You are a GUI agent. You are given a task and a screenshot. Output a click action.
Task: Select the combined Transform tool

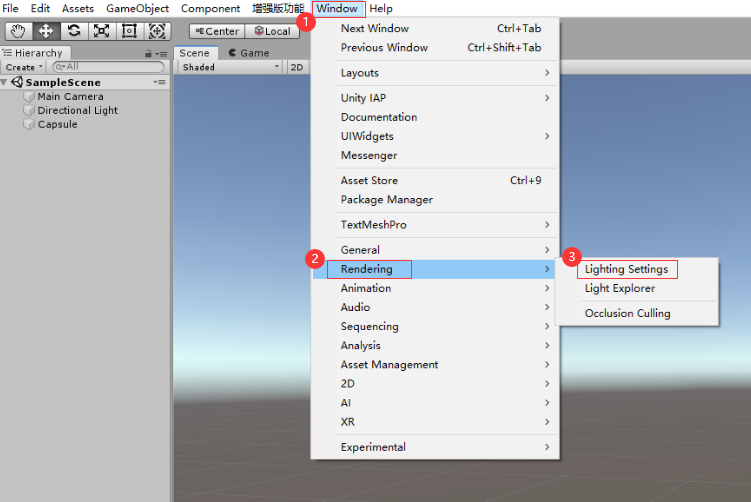157,31
